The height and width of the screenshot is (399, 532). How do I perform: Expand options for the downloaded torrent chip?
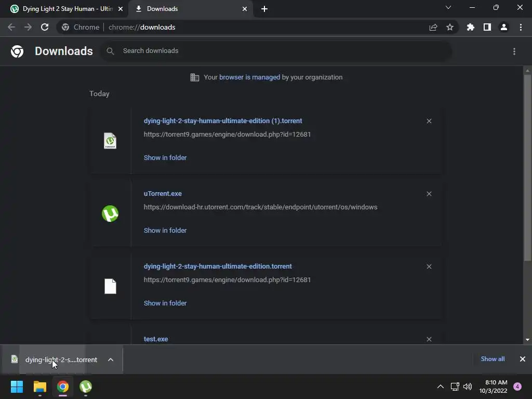tap(111, 360)
